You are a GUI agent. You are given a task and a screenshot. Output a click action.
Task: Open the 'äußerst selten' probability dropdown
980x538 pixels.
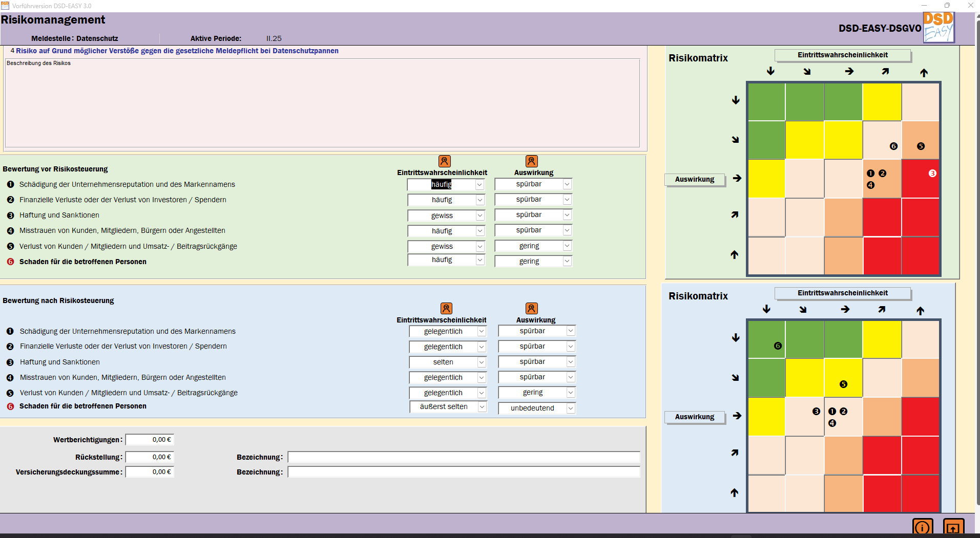point(482,407)
